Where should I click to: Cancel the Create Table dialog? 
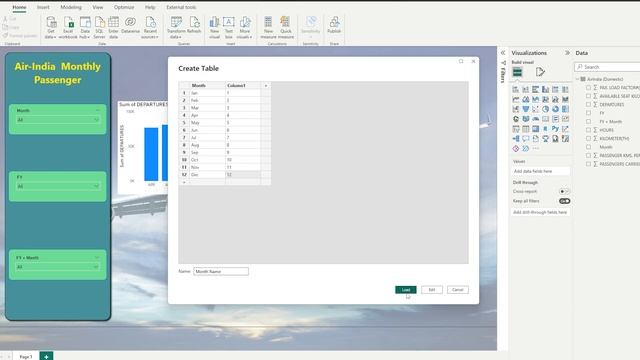click(x=458, y=290)
